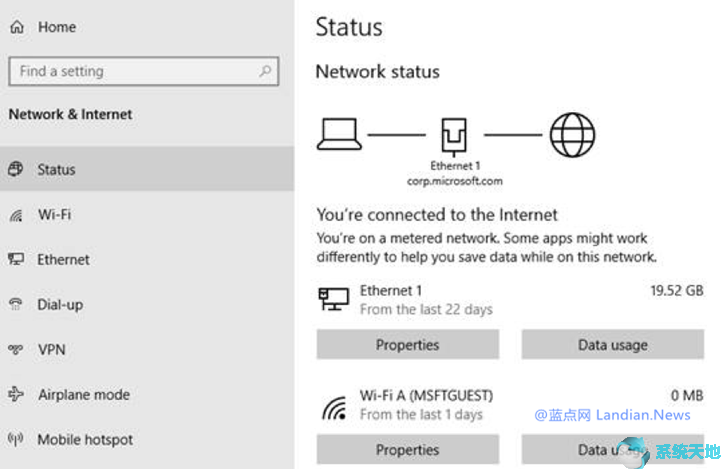The image size is (722, 469).
Task: Click the Ethernet port diagram icon
Action: click(x=454, y=137)
